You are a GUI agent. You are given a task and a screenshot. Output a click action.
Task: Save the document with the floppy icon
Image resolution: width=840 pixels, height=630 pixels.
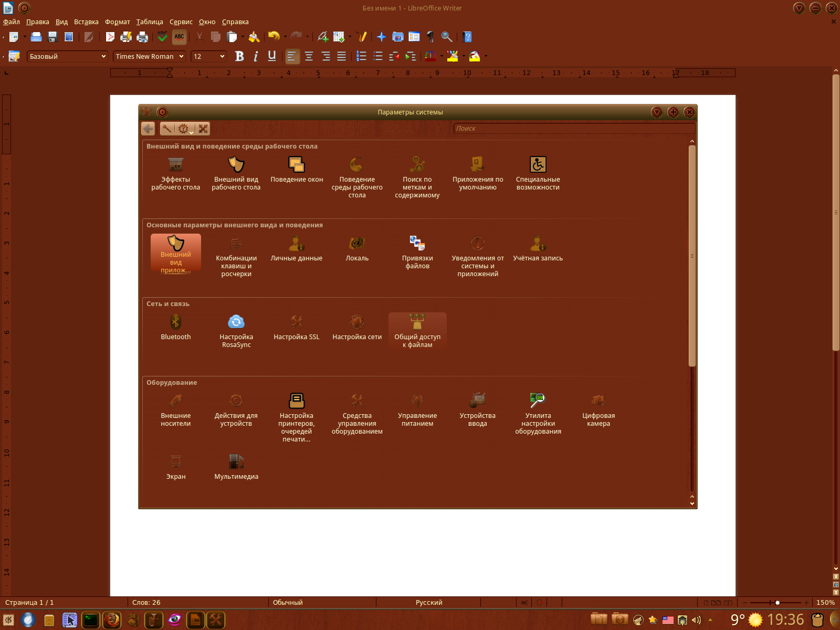click(x=52, y=37)
